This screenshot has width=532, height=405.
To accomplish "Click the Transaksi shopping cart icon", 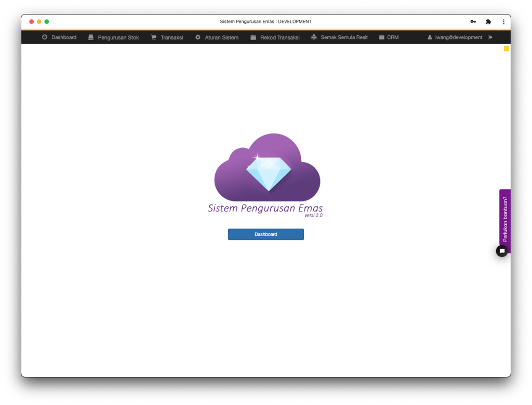I will click(x=154, y=37).
